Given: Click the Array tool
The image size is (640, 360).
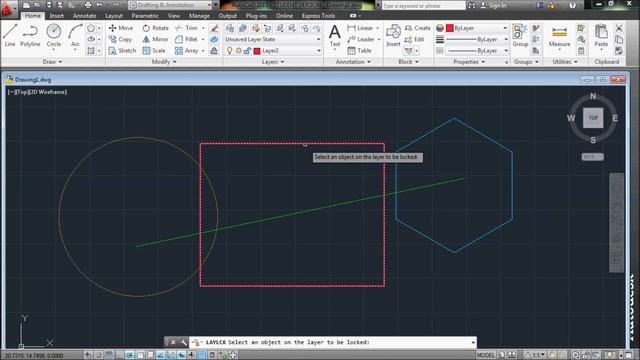Looking at the screenshot, I should (x=187, y=51).
